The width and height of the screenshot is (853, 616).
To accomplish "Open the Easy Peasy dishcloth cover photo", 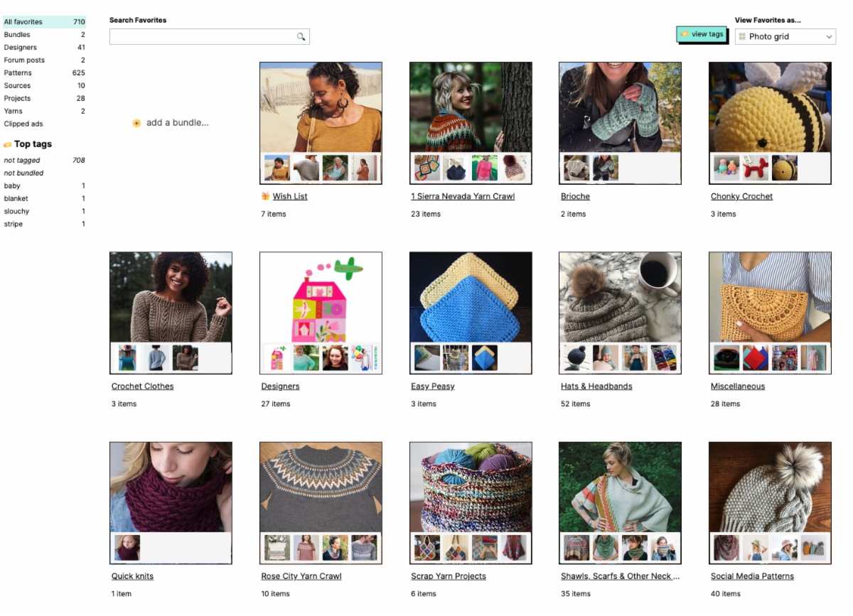I will click(471, 296).
